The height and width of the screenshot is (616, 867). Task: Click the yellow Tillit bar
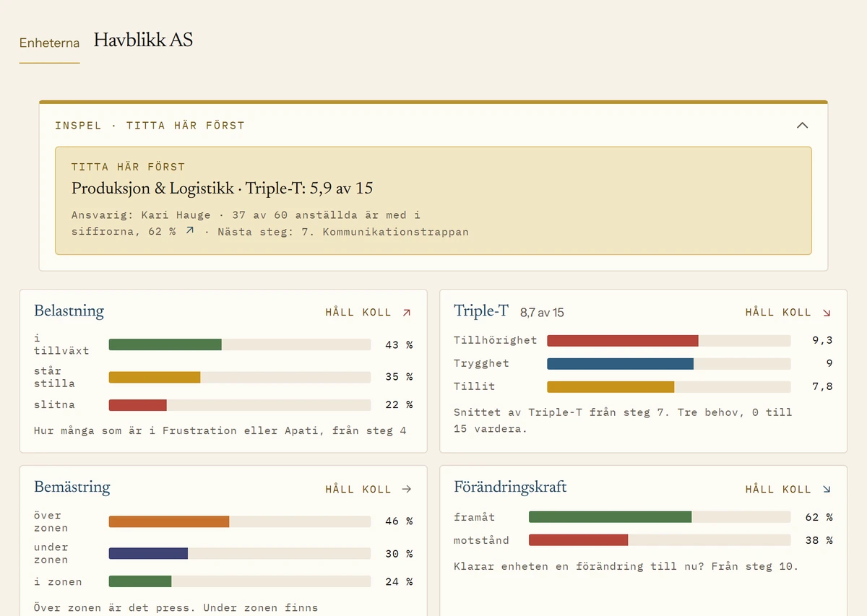tap(611, 387)
